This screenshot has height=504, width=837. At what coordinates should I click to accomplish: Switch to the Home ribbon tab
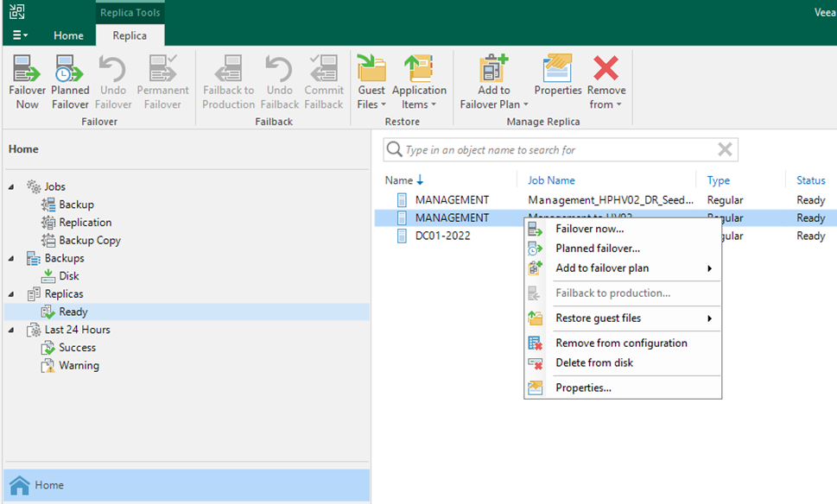coord(68,35)
